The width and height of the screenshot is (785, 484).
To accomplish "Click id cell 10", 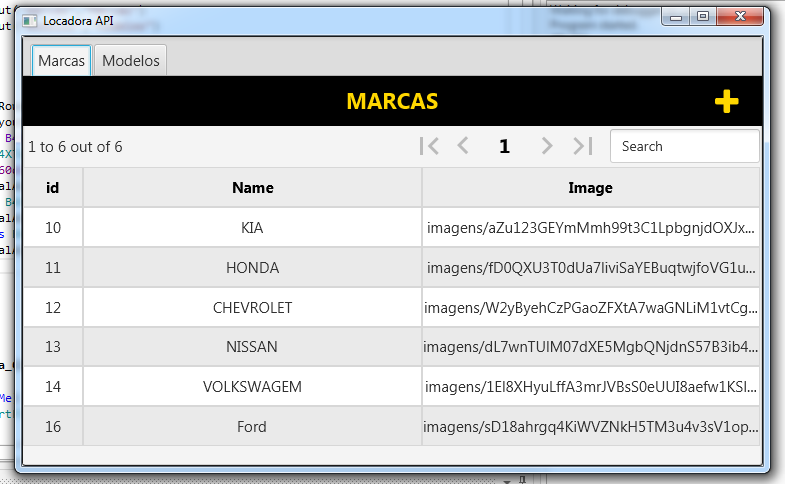I will (53, 228).
